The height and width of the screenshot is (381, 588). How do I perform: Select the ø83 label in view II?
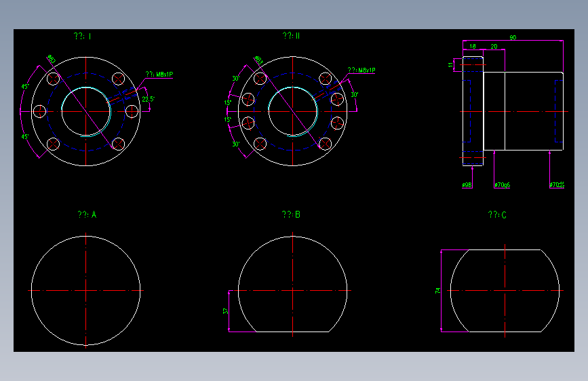[259, 60]
